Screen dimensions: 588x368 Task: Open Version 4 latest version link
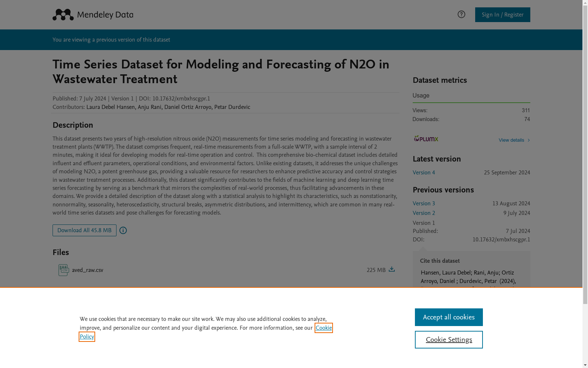coord(424,173)
